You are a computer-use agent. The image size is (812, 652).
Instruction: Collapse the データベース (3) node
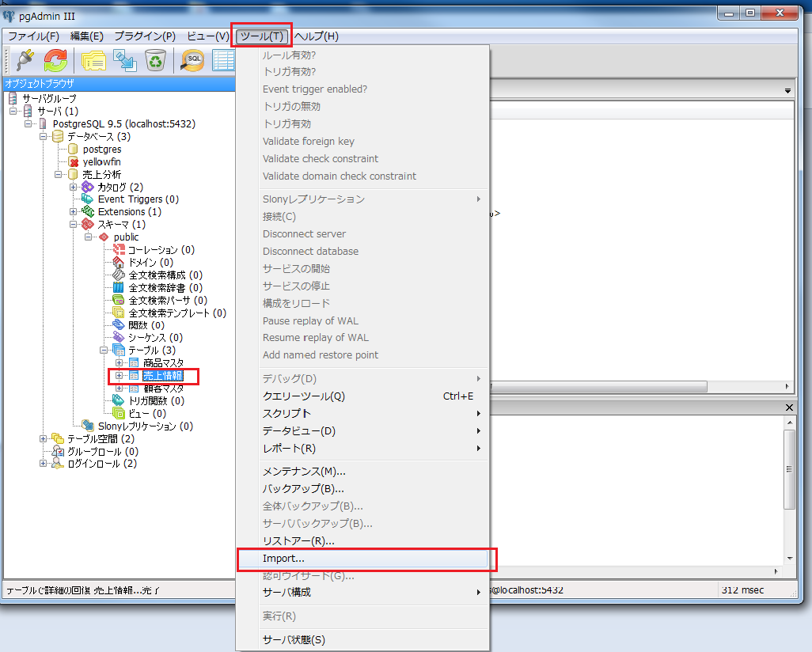[43, 136]
